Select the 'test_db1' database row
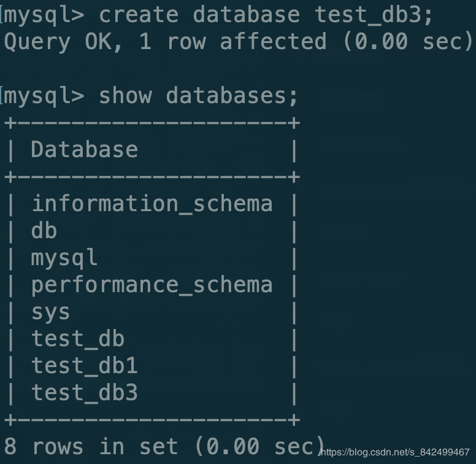The width and height of the screenshot is (476, 464). (x=85, y=366)
